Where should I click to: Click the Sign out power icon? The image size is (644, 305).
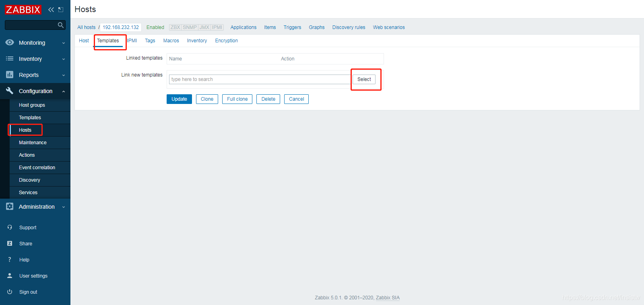tap(10, 292)
